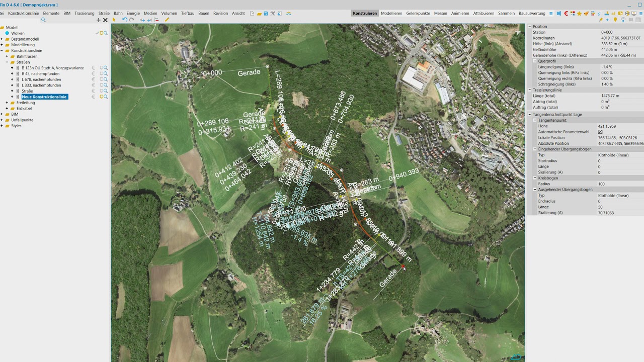Zoom to B 45, nachempfunden magnifier icon
Screen dimensions: 644x362
click(106, 73)
